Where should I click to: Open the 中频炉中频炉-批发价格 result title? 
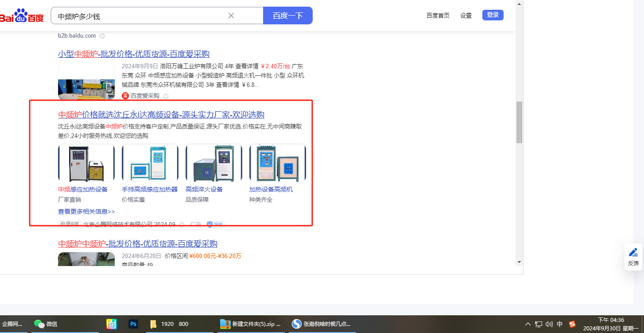coord(138,244)
